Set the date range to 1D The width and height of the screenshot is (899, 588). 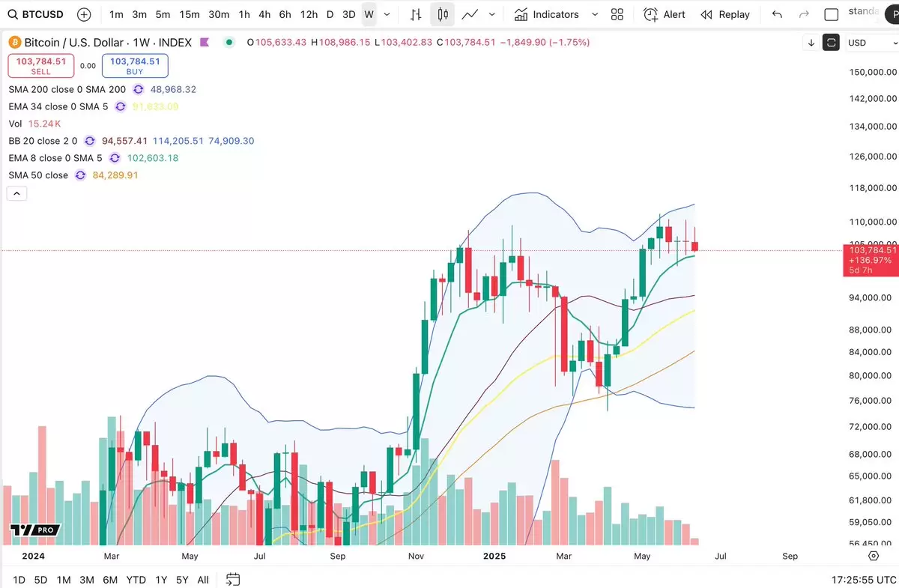coord(19,580)
